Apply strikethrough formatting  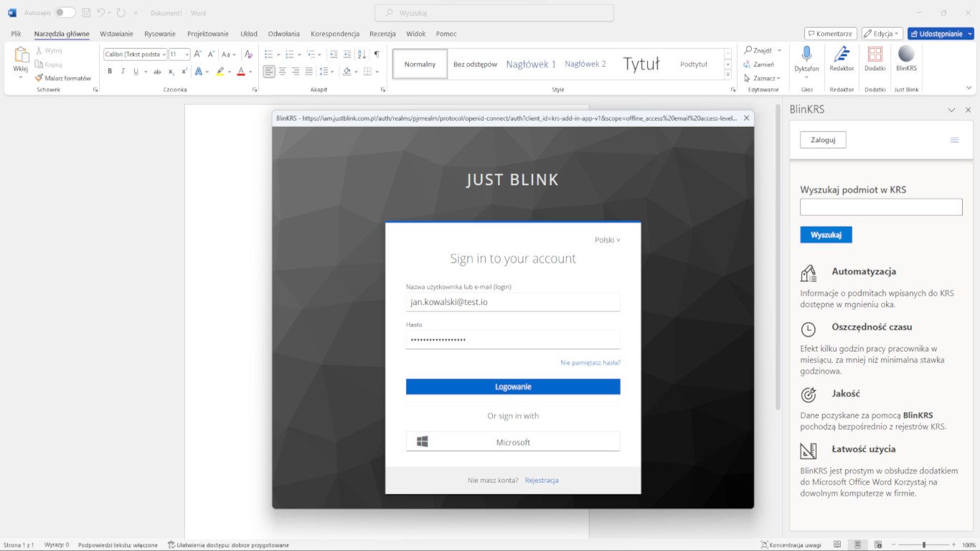pyautogui.click(x=157, y=71)
